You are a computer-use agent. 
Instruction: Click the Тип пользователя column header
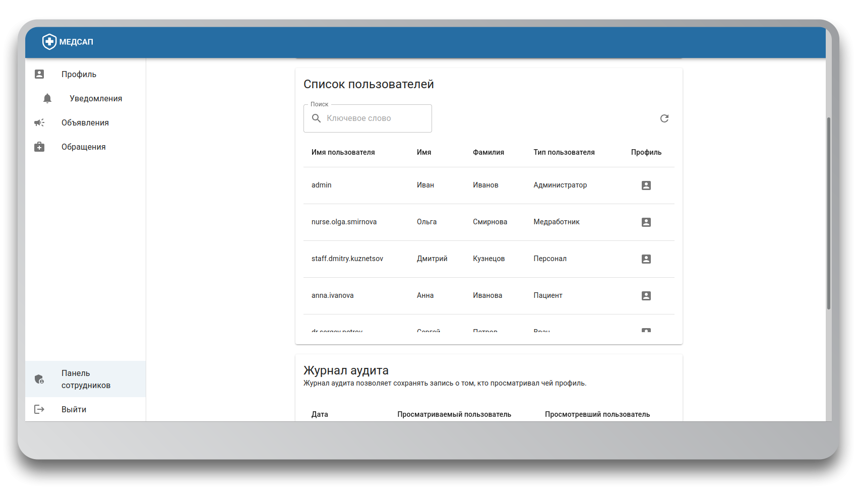[x=564, y=152]
